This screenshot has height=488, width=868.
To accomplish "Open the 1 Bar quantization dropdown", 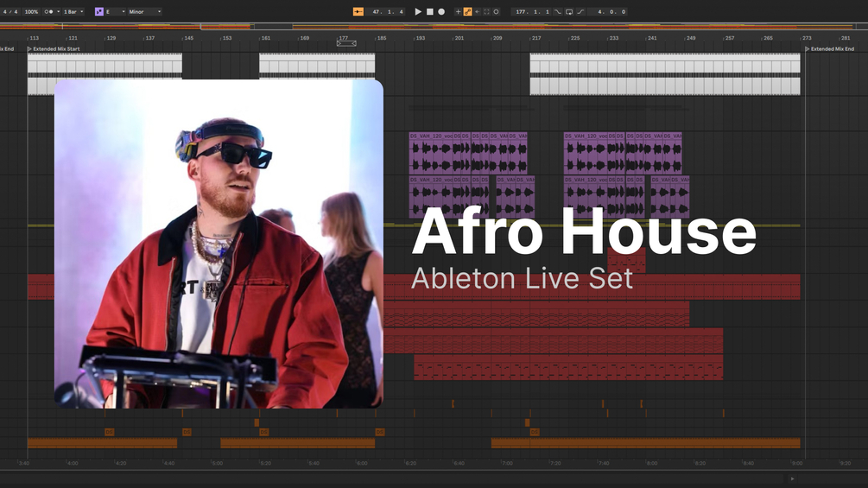I will pyautogui.click(x=73, y=11).
